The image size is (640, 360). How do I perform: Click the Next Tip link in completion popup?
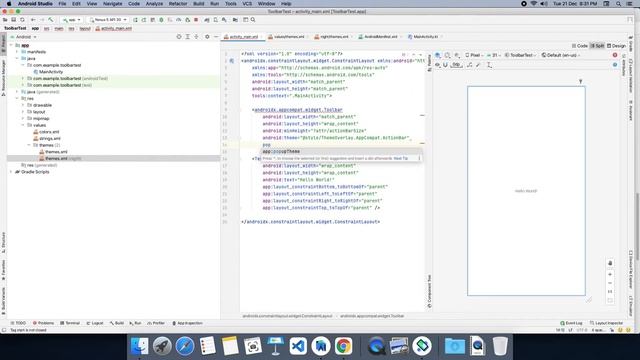(x=401, y=158)
